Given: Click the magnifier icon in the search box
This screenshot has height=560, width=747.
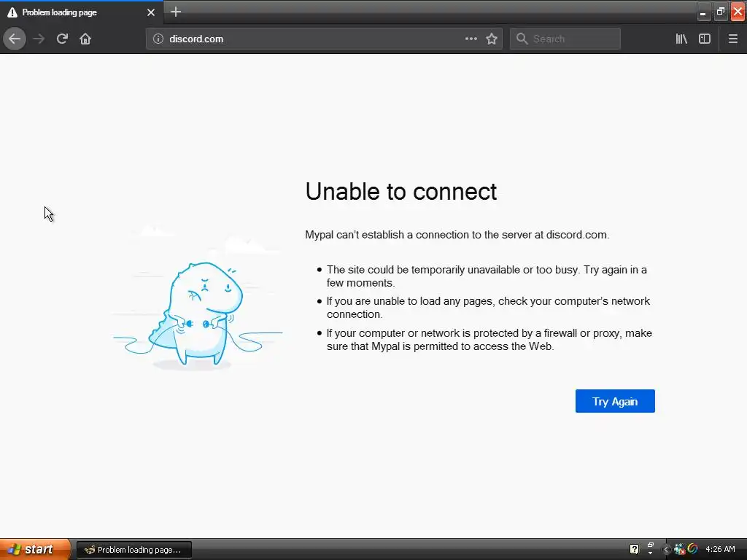Looking at the screenshot, I should click(x=522, y=39).
